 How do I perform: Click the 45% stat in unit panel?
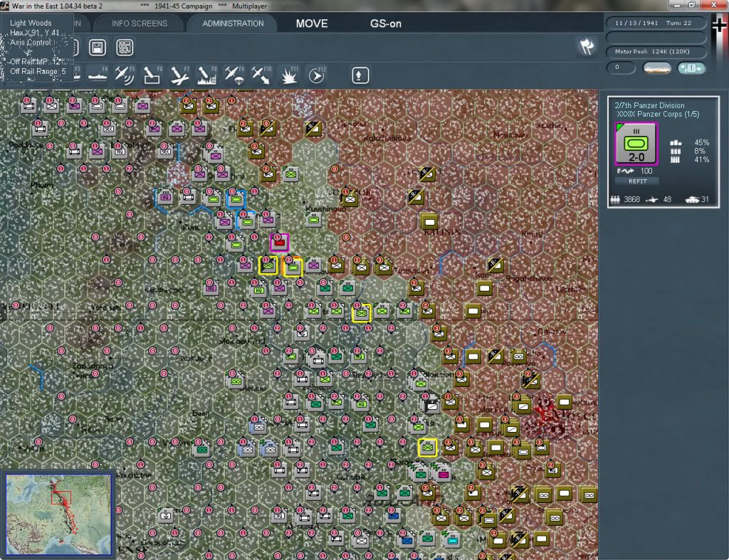(x=701, y=143)
